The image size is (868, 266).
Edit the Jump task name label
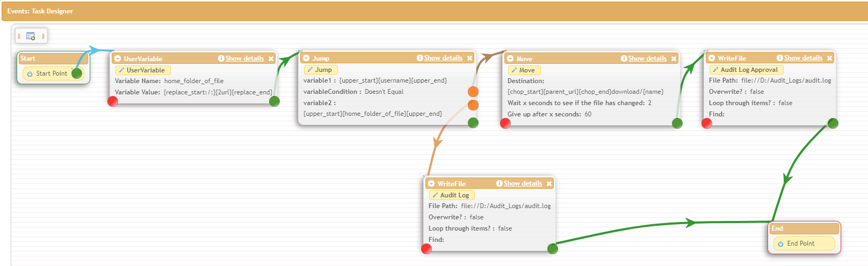click(321, 70)
